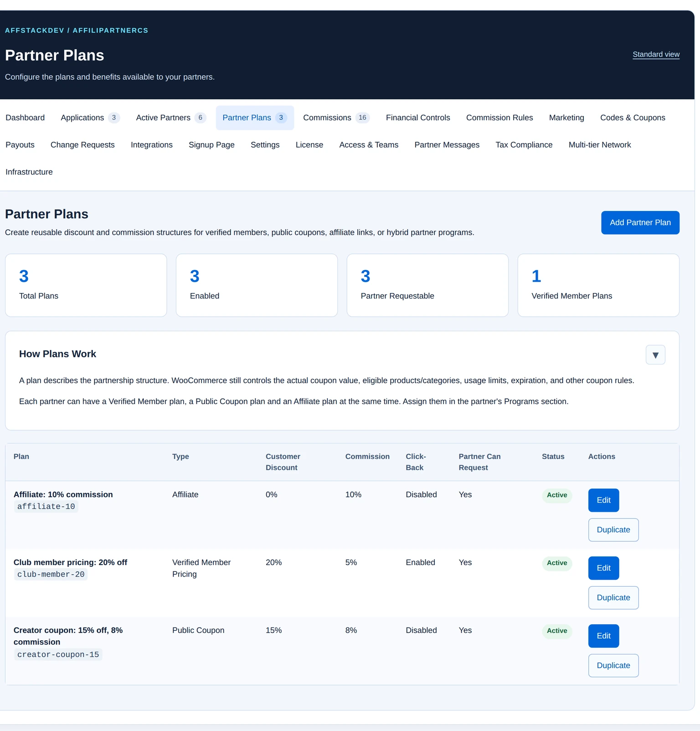Switch to Marketing tab
This screenshot has height=731, width=700.
pyautogui.click(x=566, y=118)
